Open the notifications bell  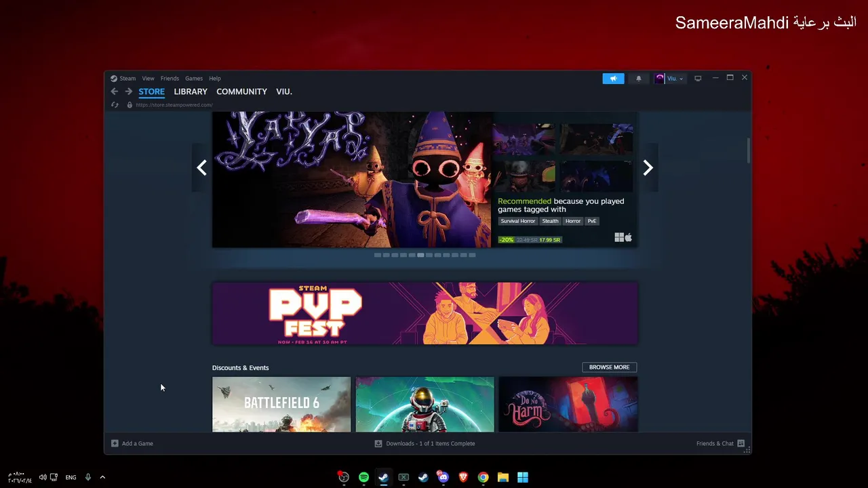pos(638,79)
